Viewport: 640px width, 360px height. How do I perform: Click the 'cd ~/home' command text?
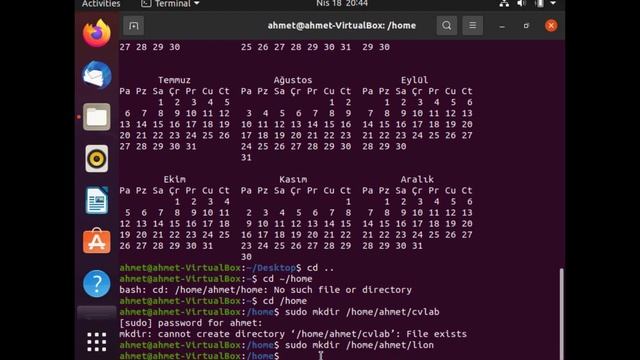point(287,279)
